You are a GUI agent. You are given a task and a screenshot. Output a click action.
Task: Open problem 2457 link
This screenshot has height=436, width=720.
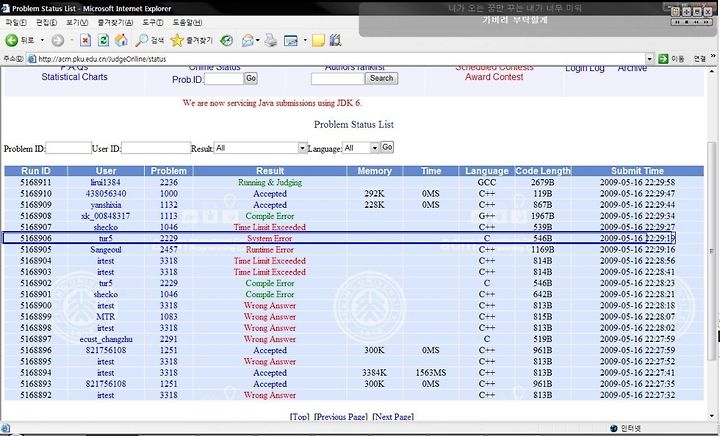(169, 250)
